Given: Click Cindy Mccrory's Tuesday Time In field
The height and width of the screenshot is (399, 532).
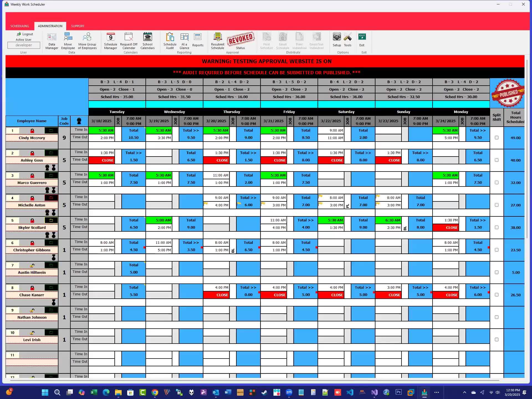Looking at the screenshot, I should [x=102, y=130].
